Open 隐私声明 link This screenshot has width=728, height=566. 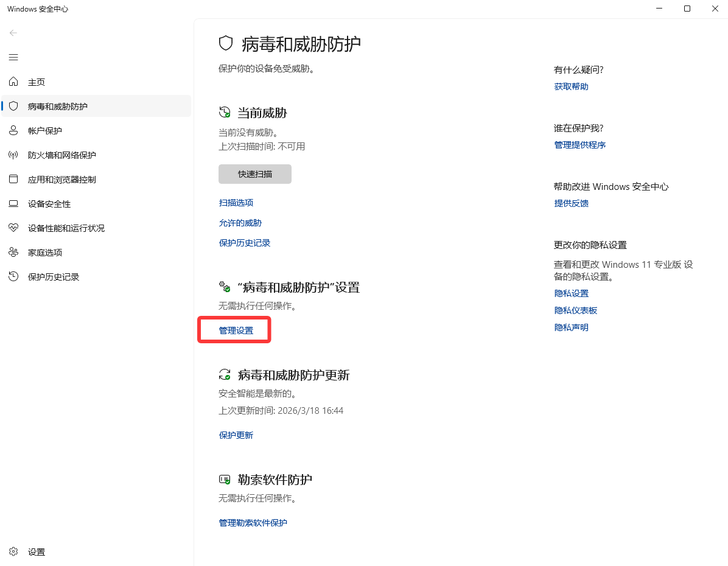[571, 327]
